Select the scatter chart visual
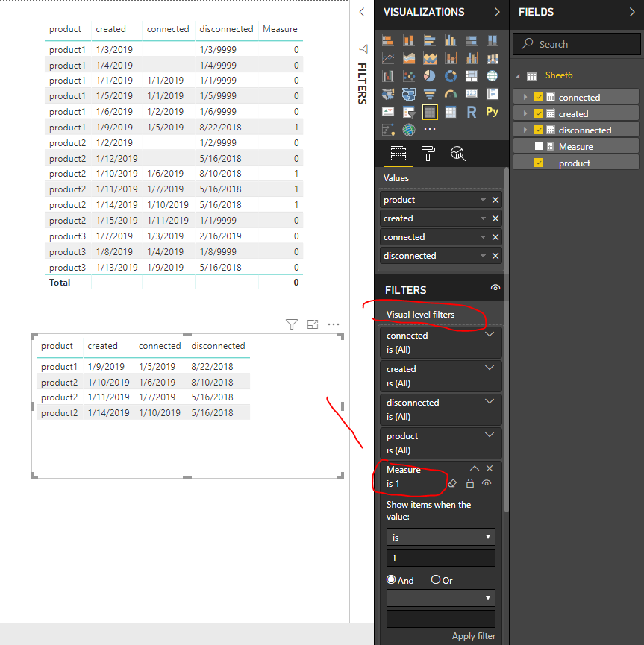644x645 pixels. click(x=409, y=76)
